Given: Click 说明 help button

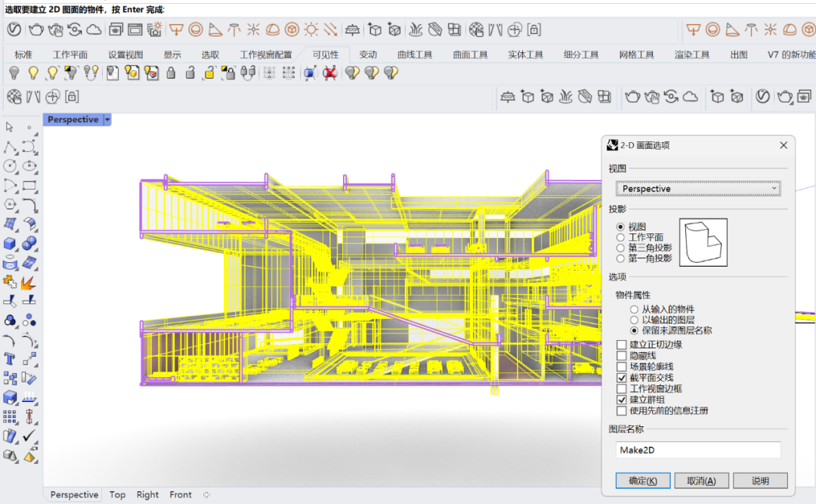Looking at the screenshot, I should [x=760, y=481].
